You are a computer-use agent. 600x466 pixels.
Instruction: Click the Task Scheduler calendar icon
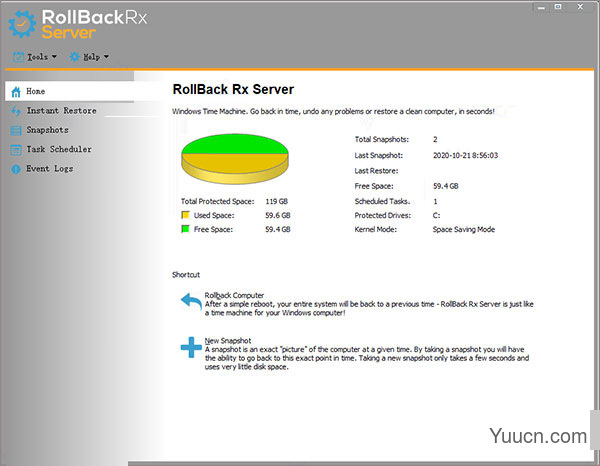(x=16, y=150)
